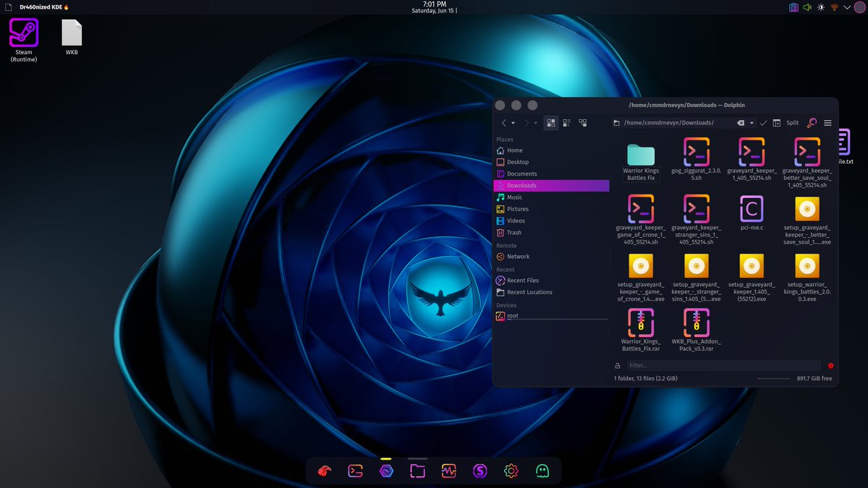Viewport: 868px width, 488px height.
Task: Open the Dr460nized KDE application launcher
Action: coord(43,7)
